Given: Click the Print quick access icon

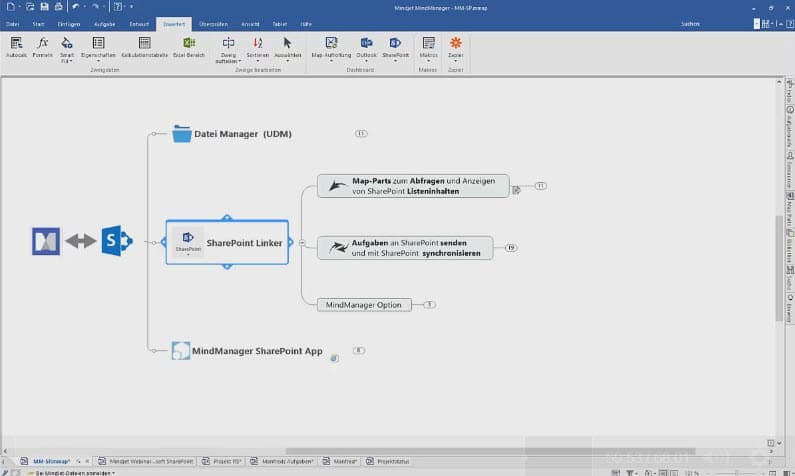Looking at the screenshot, I should tap(58, 7).
